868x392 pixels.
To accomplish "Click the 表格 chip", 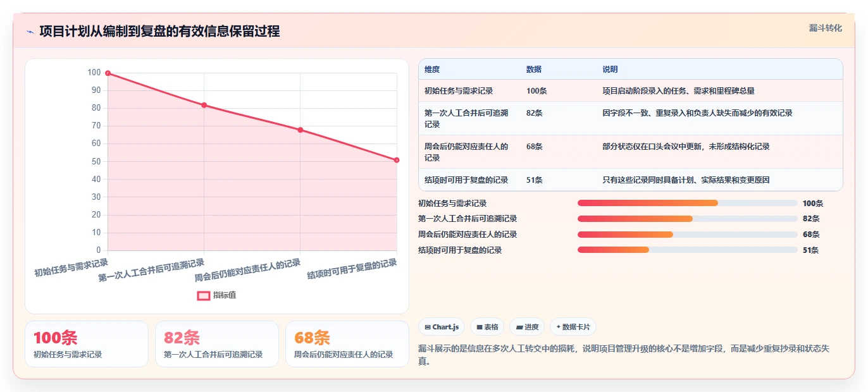I will [x=487, y=327].
